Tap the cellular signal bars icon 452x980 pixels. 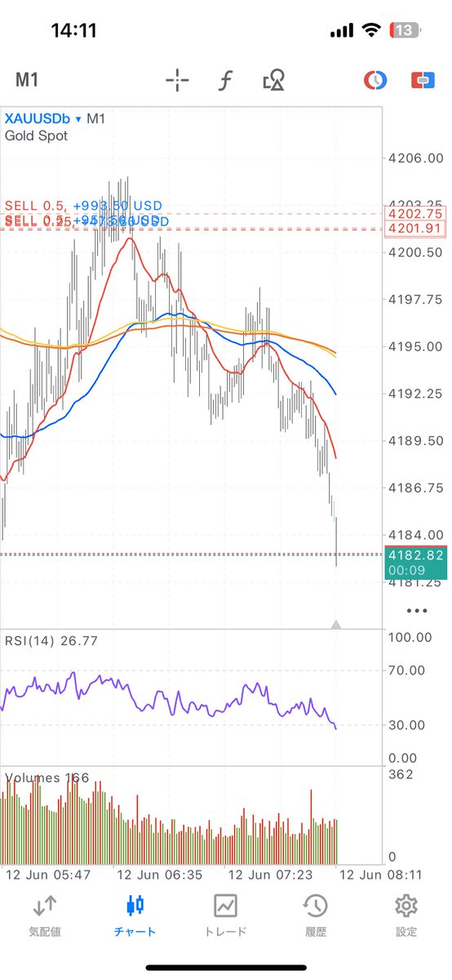click(343, 31)
